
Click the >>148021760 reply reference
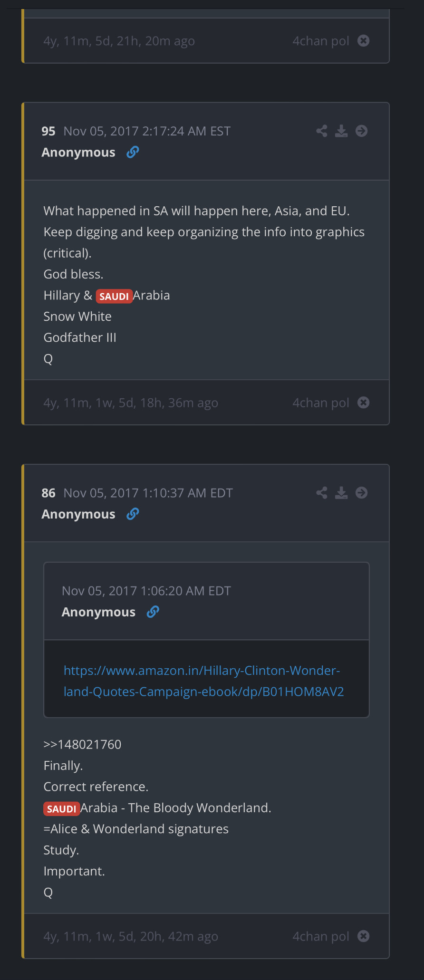(82, 744)
